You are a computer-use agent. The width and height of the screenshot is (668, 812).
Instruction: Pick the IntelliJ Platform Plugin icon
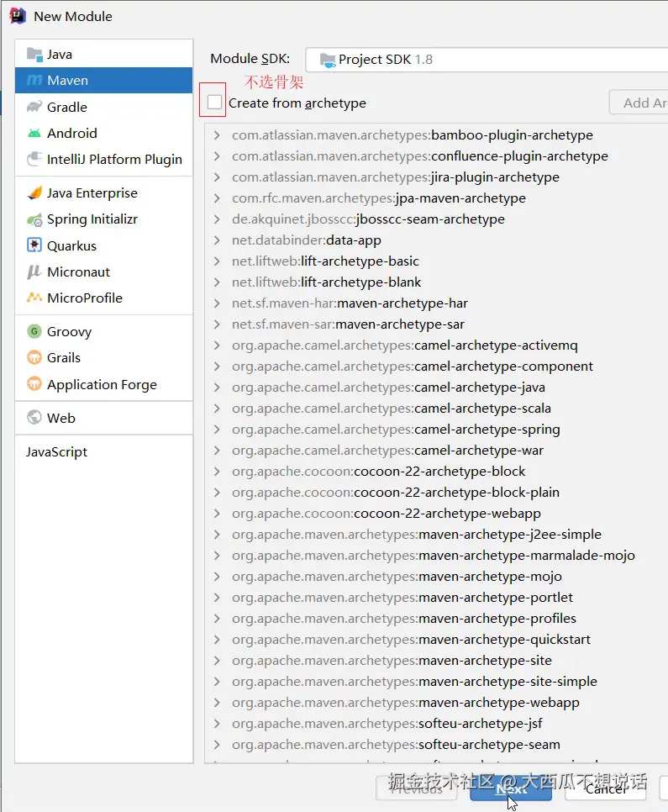34,160
